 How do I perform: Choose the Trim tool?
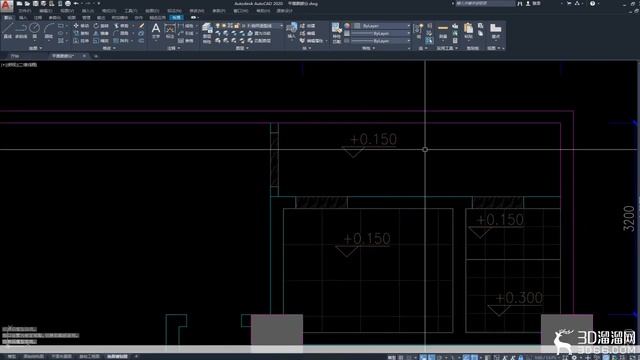[x=121, y=26]
